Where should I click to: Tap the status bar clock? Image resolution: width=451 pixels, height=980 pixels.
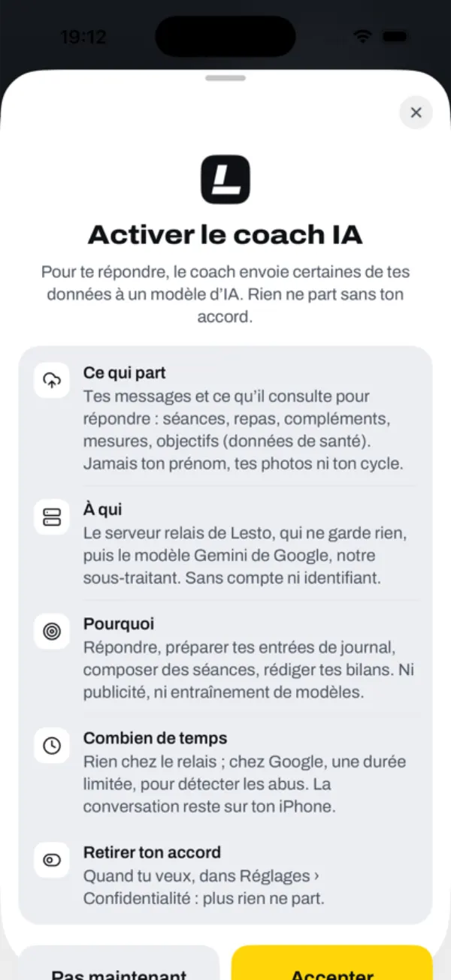click(x=83, y=37)
